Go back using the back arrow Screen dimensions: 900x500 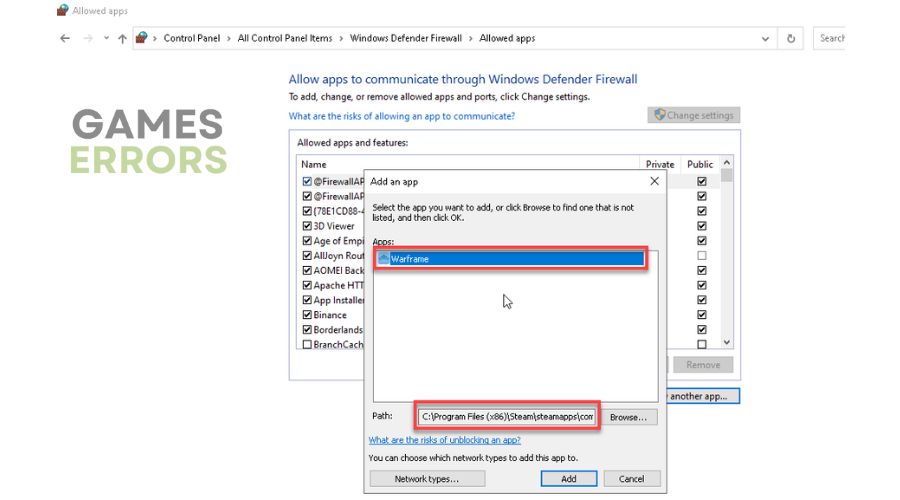pos(65,38)
